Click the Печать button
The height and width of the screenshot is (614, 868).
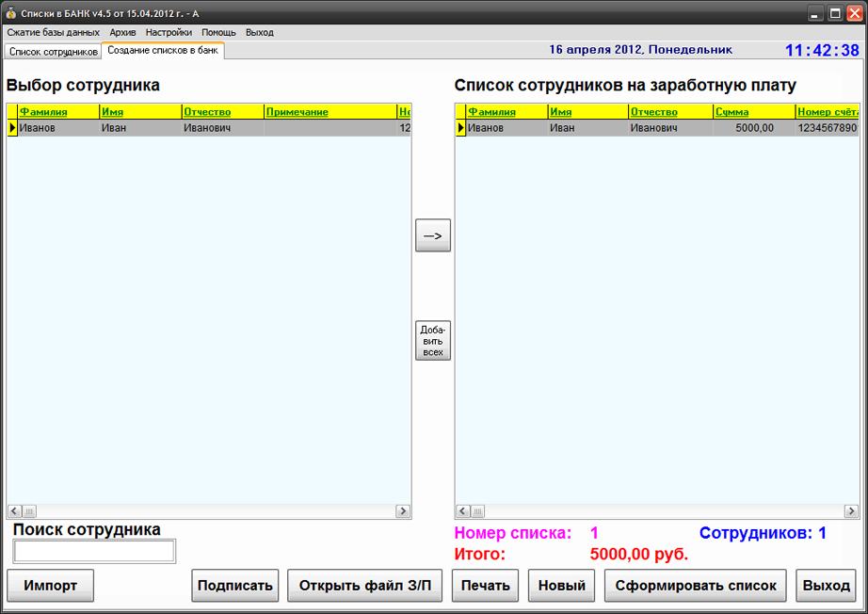pyautogui.click(x=486, y=585)
